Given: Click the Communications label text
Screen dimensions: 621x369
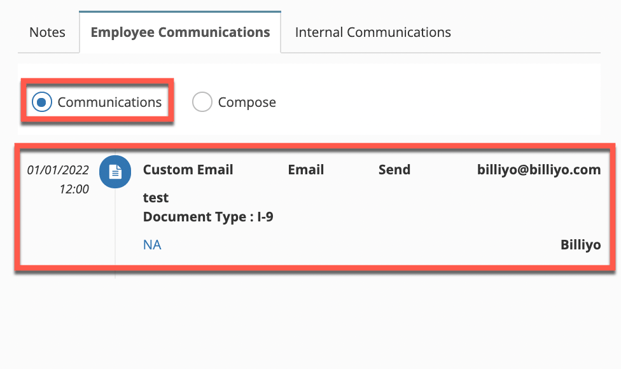Looking at the screenshot, I should 109,102.
